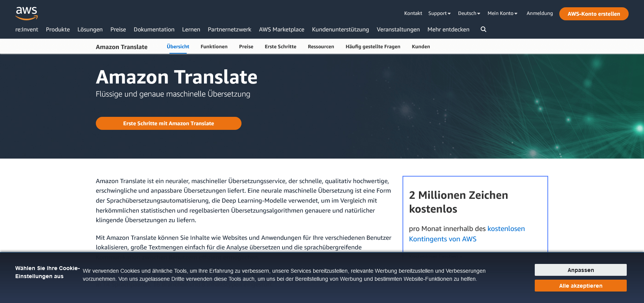
Task: Click the Amazon Translate hero heading
Action: pos(177,77)
